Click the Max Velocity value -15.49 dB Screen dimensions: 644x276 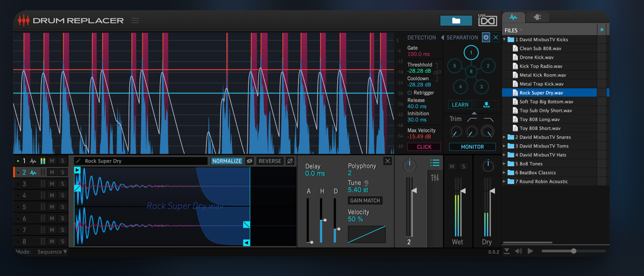click(419, 136)
